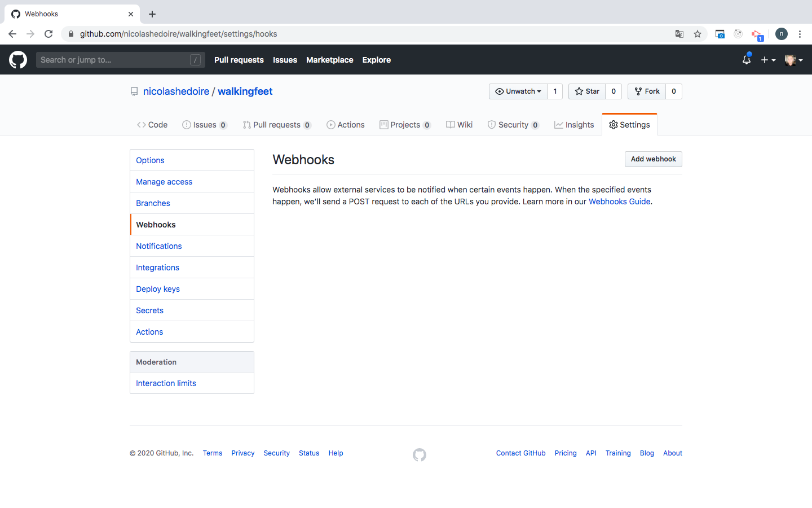This screenshot has height=508, width=812.
Task: Click the repository book icon
Action: (134, 91)
